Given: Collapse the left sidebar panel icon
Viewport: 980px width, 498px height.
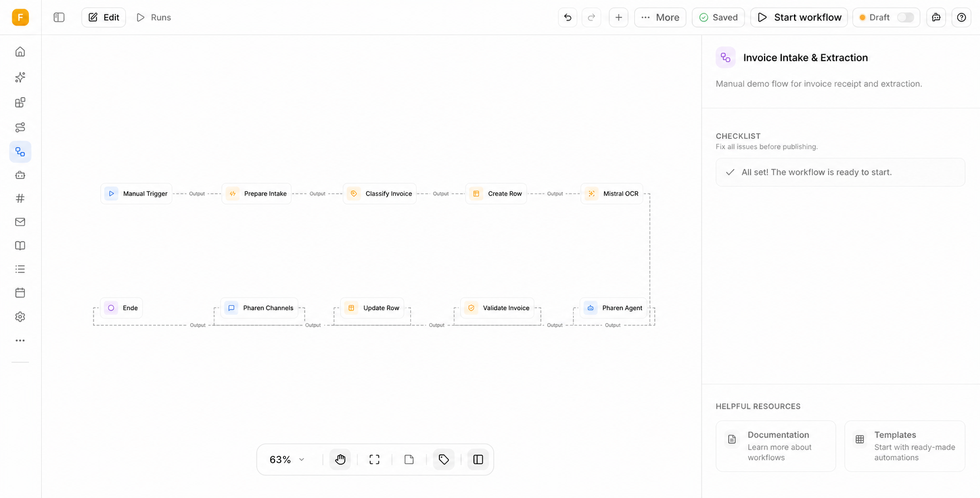Looking at the screenshot, I should click(x=59, y=17).
